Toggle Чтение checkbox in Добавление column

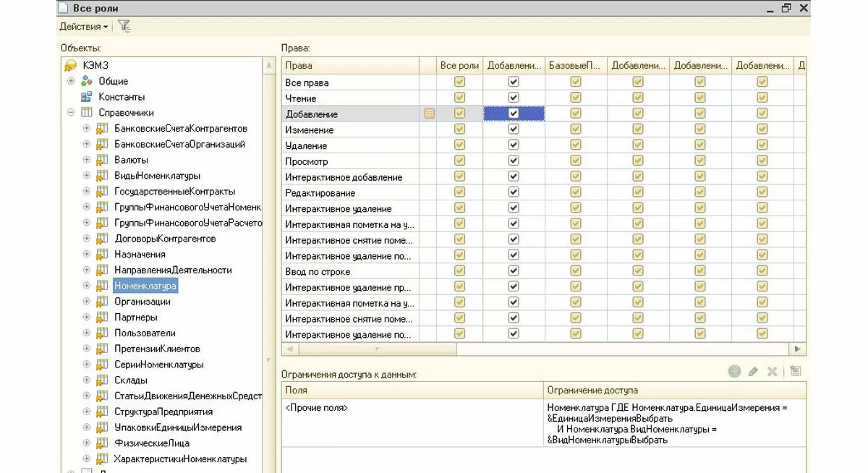(x=514, y=98)
